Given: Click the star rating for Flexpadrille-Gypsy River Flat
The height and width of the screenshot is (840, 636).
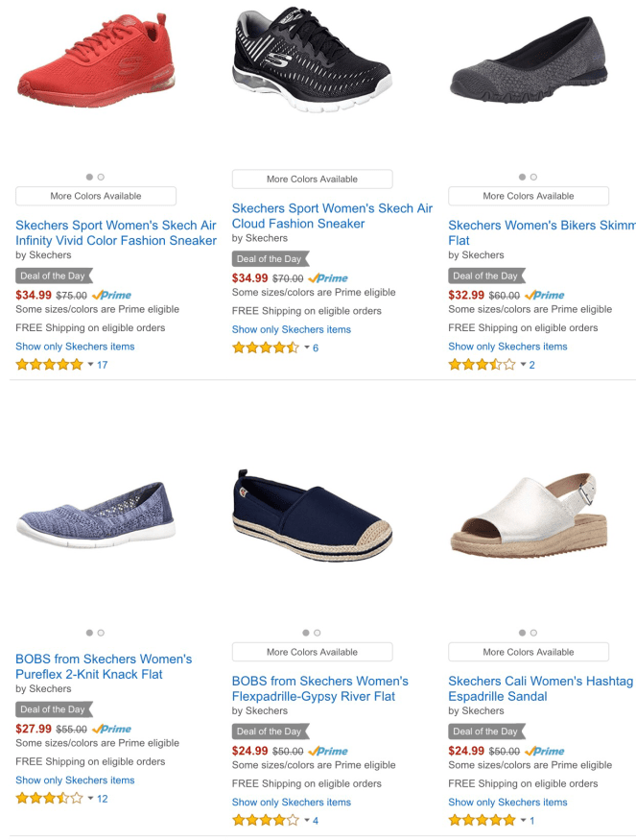Looking at the screenshot, I should click(266, 821).
